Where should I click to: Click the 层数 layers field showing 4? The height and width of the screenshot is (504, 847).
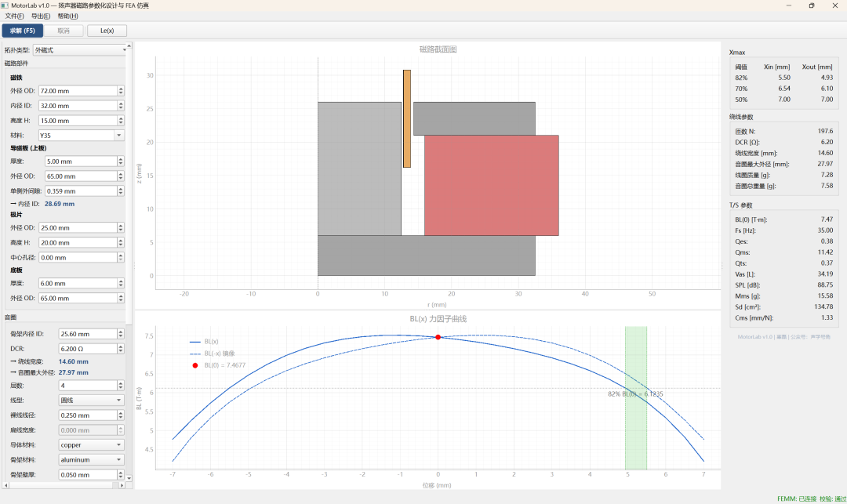click(86, 386)
